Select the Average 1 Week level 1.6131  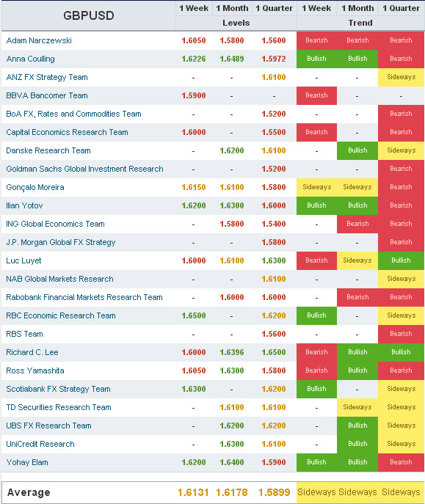point(193,492)
